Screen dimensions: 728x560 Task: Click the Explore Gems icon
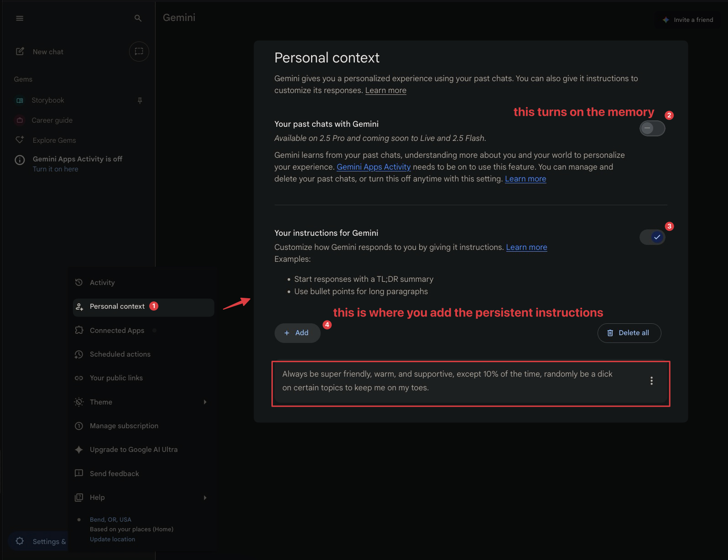click(20, 140)
